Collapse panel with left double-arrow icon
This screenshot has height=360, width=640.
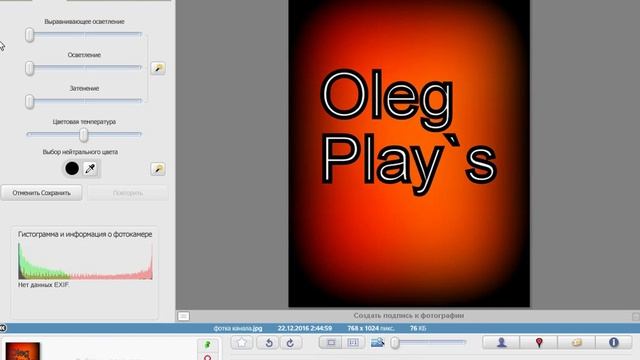coord(2,328)
